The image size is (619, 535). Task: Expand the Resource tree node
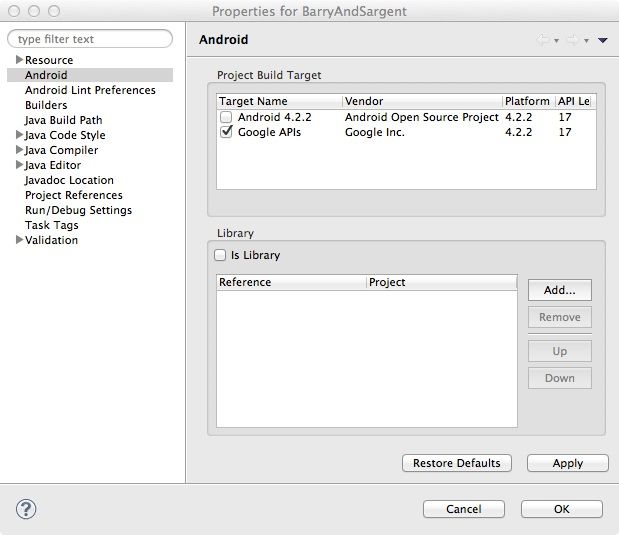pos(19,60)
